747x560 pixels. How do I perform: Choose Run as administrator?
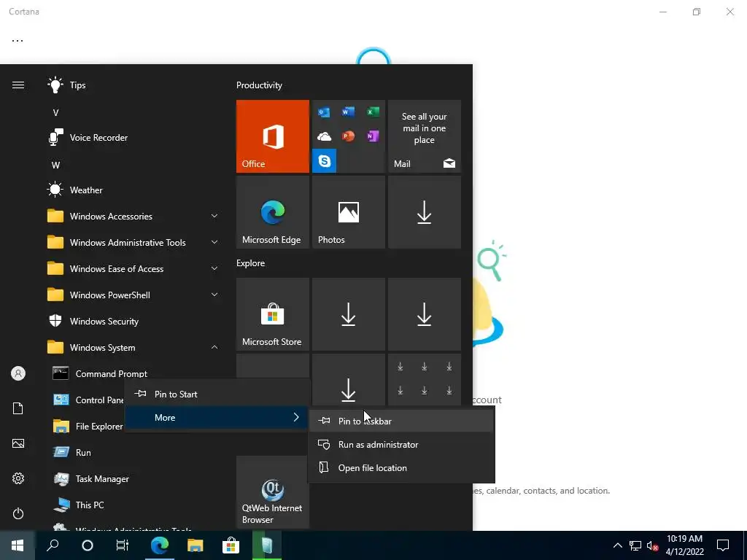tap(401, 444)
